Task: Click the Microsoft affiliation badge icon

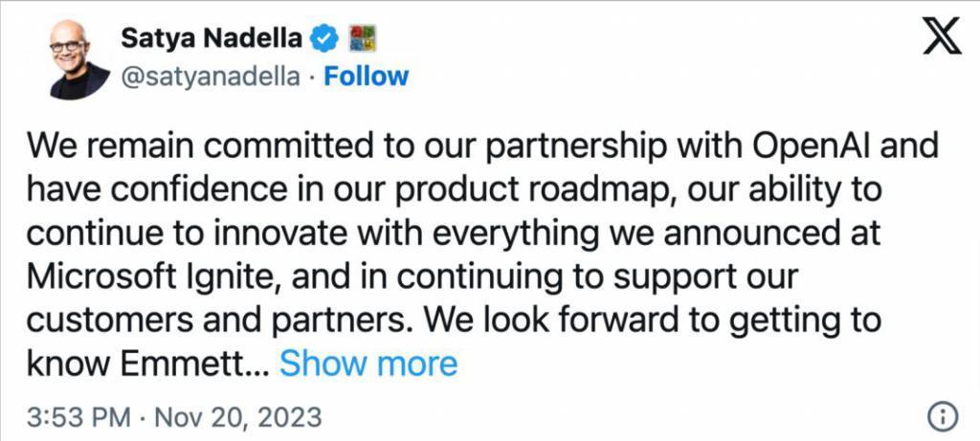Action: coord(363,39)
